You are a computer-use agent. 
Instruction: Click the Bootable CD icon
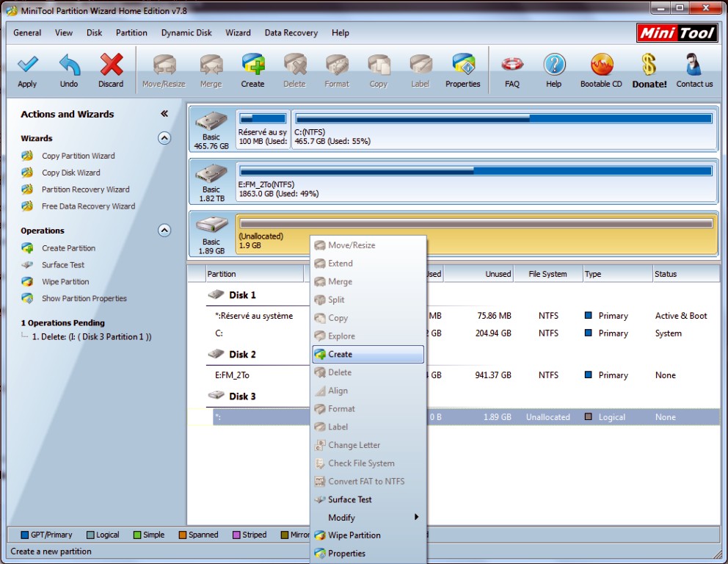602,65
